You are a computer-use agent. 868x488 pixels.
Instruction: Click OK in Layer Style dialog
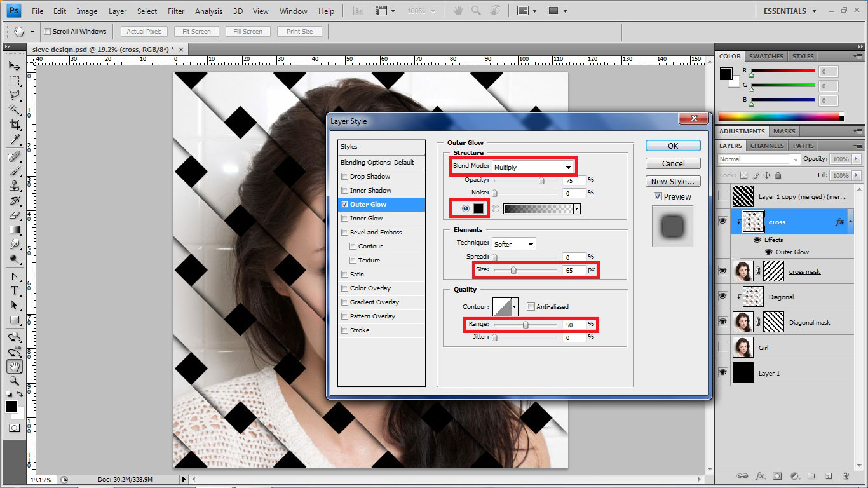[673, 146]
